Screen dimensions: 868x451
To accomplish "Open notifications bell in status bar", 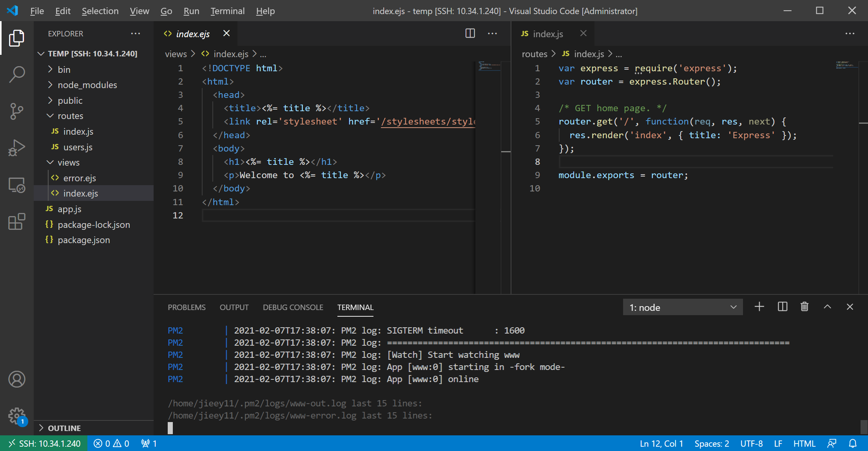I will click(x=853, y=444).
